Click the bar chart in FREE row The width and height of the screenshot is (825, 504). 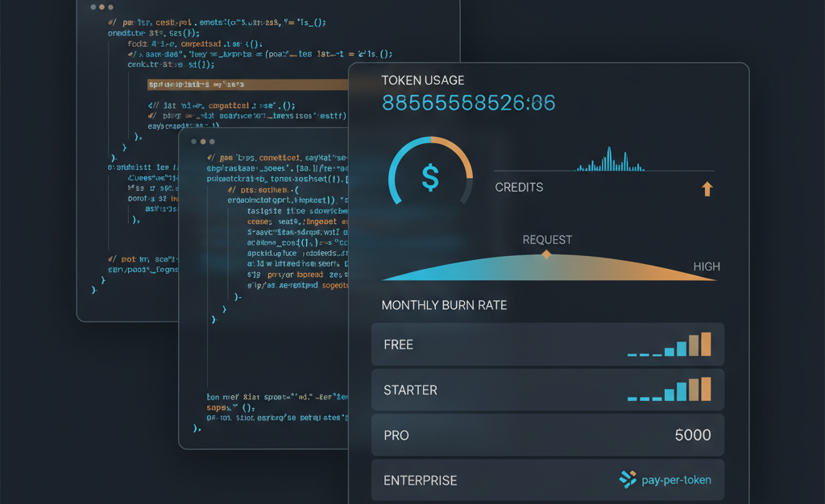(669, 345)
